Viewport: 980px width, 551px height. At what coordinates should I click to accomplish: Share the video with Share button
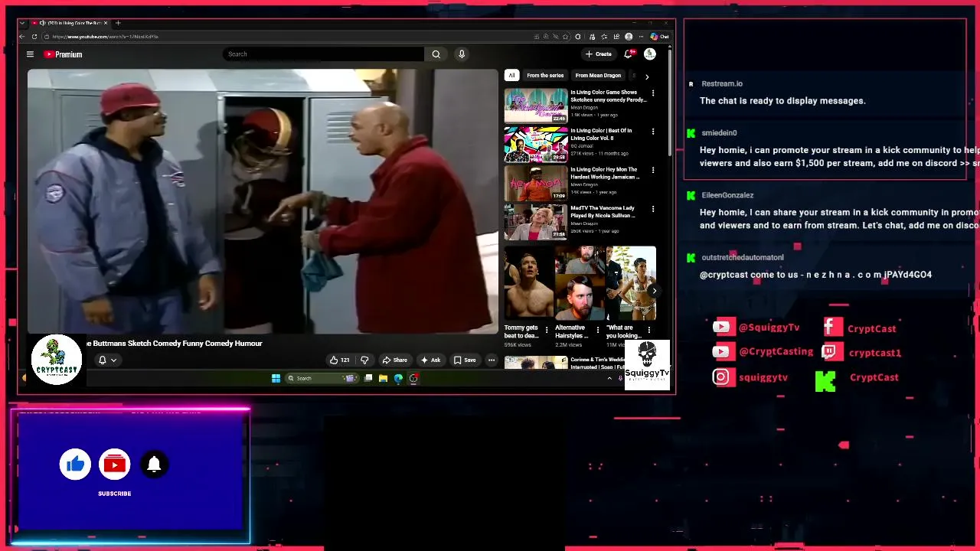click(x=395, y=360)
